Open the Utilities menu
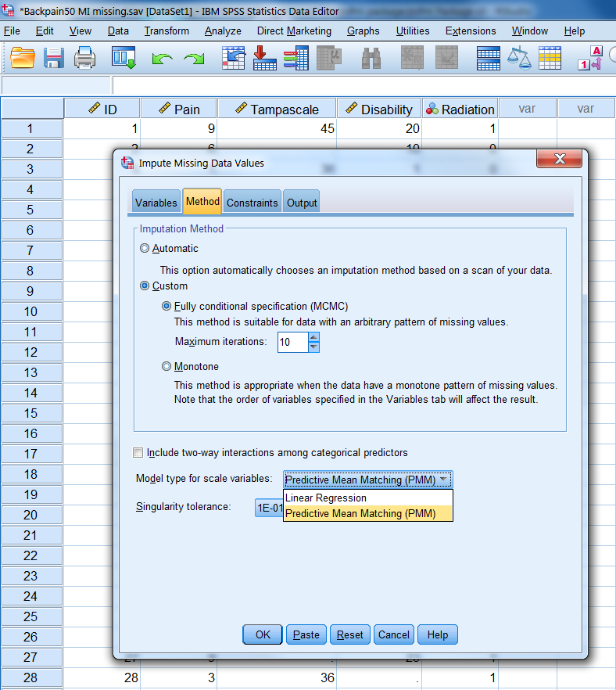616x690 pixels. (413, 31)
